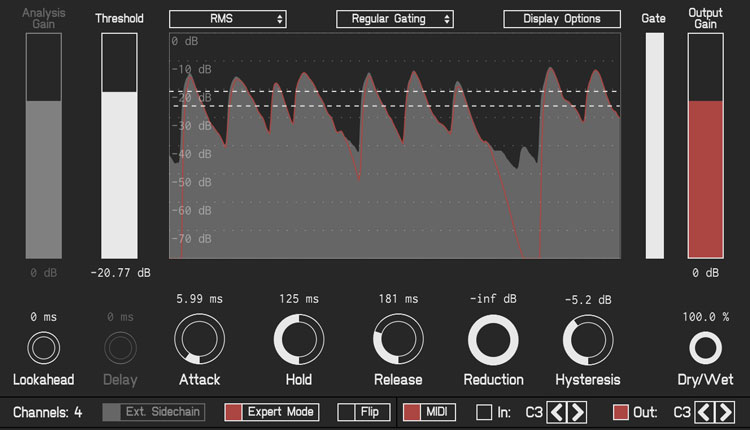Click the Lookahead knob

[44, 348]
